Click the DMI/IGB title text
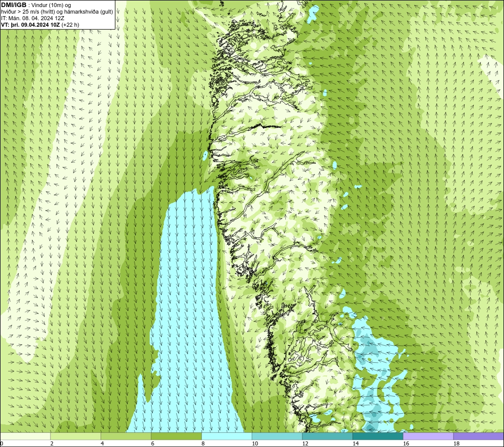 14,5
